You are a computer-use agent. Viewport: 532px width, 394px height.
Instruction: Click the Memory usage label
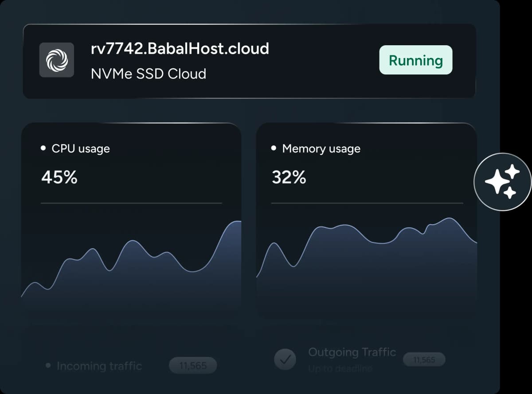click(321, 148)
